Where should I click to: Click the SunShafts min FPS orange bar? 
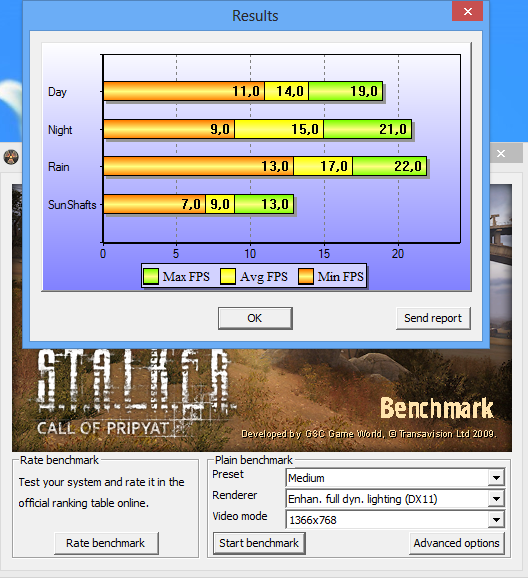(x=154, y=204)
